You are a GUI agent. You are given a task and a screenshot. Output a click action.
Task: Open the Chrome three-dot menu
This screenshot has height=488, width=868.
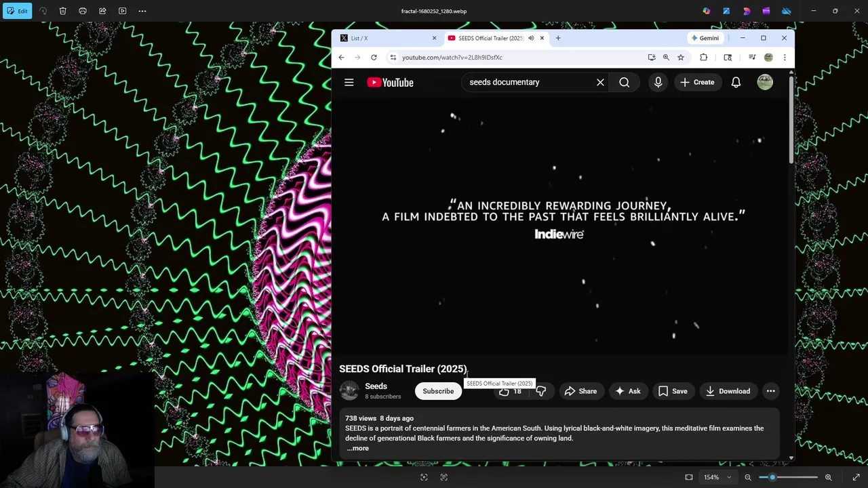pyautogui.click(x=785, y=58)
